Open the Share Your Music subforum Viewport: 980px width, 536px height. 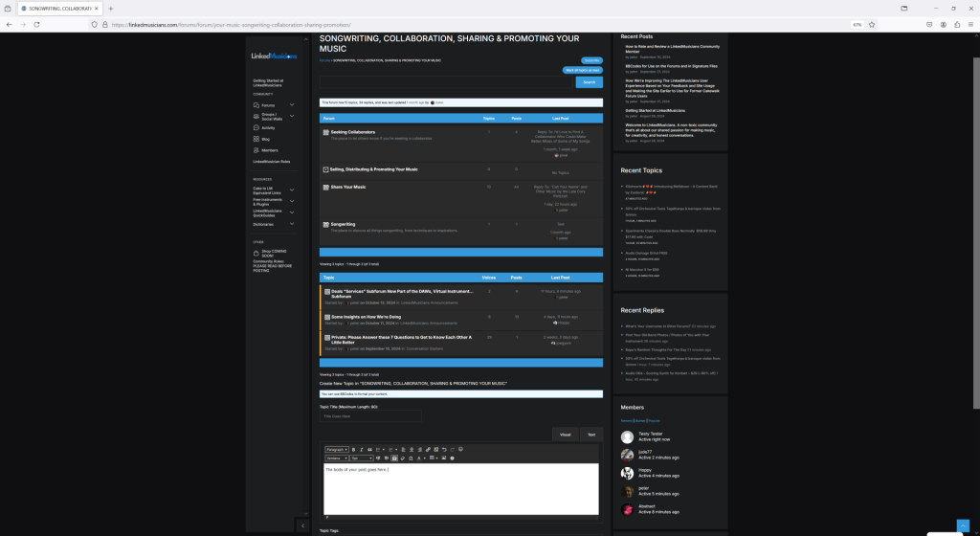348,187
